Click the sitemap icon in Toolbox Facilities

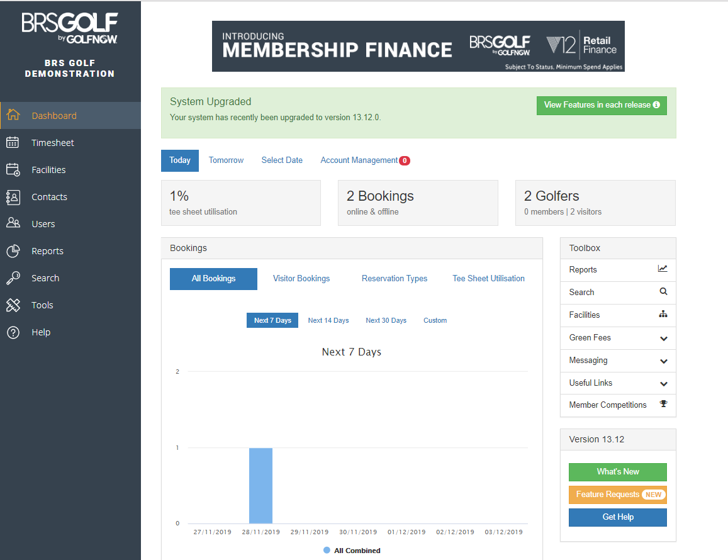point(663,315)
